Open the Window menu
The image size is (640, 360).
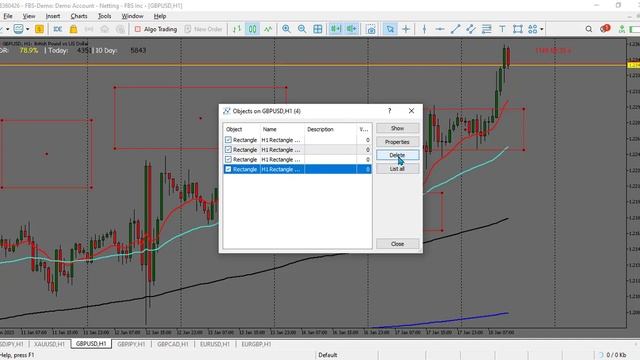(132, 16)
